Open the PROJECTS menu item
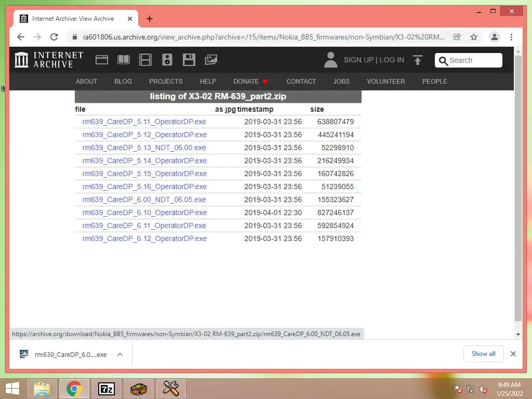 click(166, 82)
